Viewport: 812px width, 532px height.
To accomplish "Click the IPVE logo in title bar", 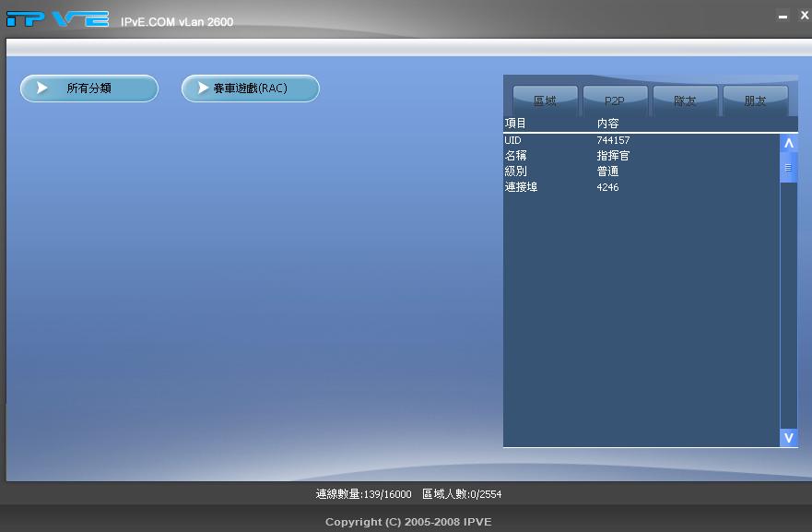I will pyautogui.click(x=57, y=19).
